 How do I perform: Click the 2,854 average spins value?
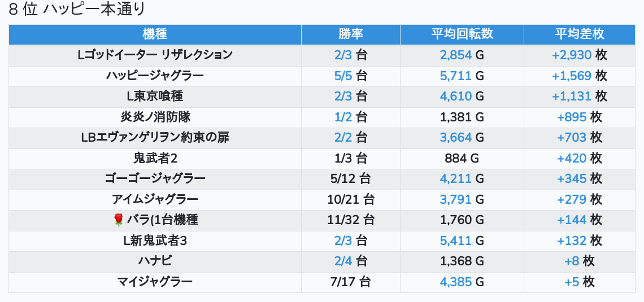(455, 55)
